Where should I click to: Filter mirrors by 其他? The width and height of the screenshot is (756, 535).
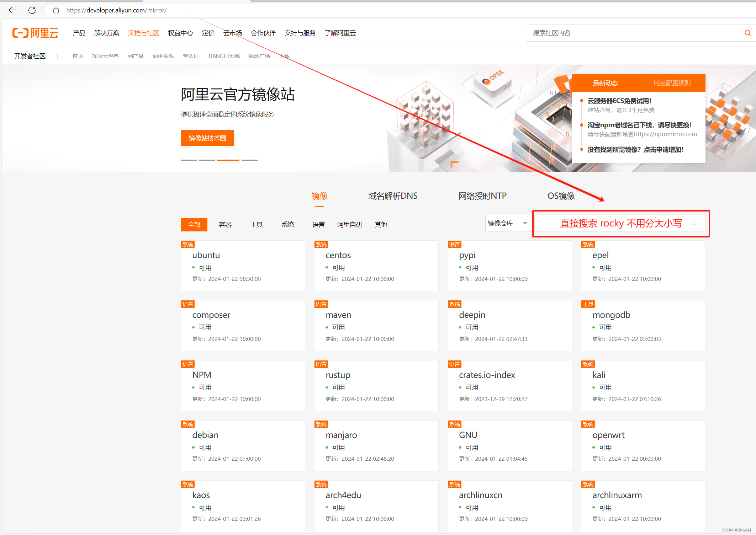click(381, 225)
